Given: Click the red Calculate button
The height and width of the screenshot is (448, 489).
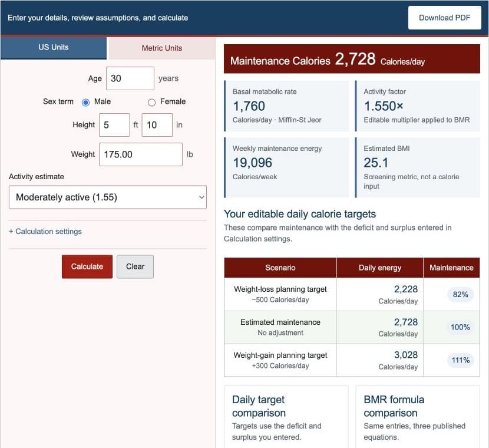Looking at the screenshot, I should coord(87,266).
